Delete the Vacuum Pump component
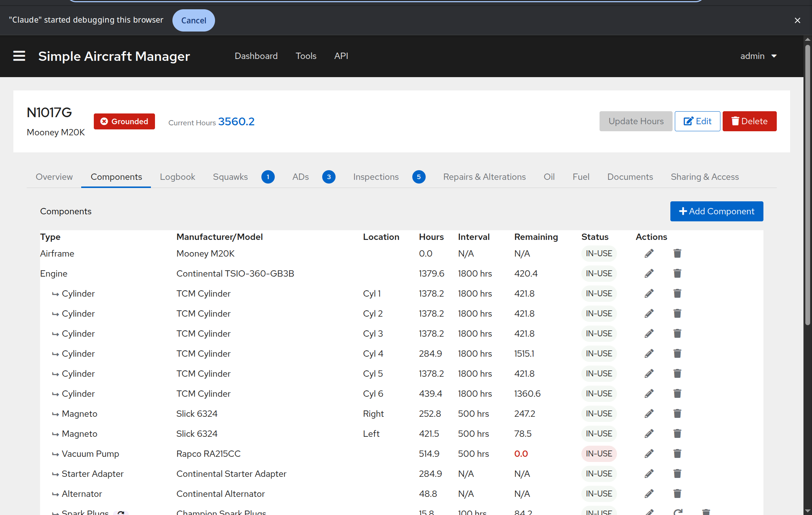812x515 pixels. coord(677,454)
